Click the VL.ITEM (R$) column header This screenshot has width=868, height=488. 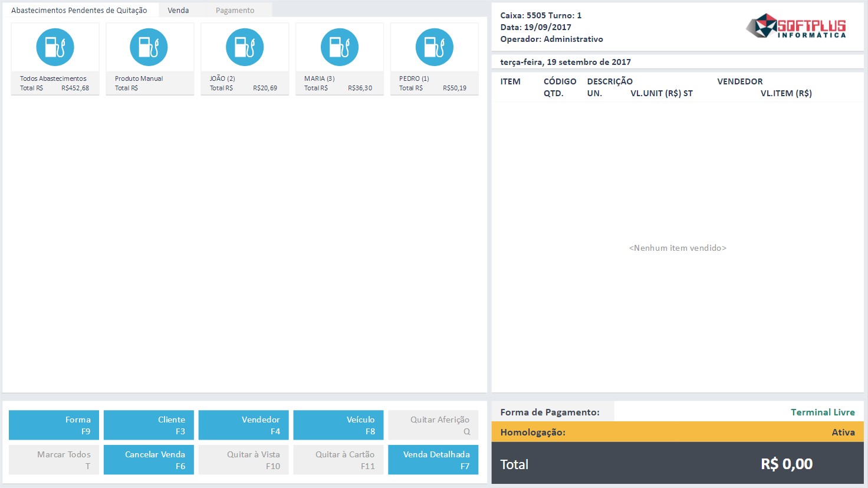pos(786,93)
